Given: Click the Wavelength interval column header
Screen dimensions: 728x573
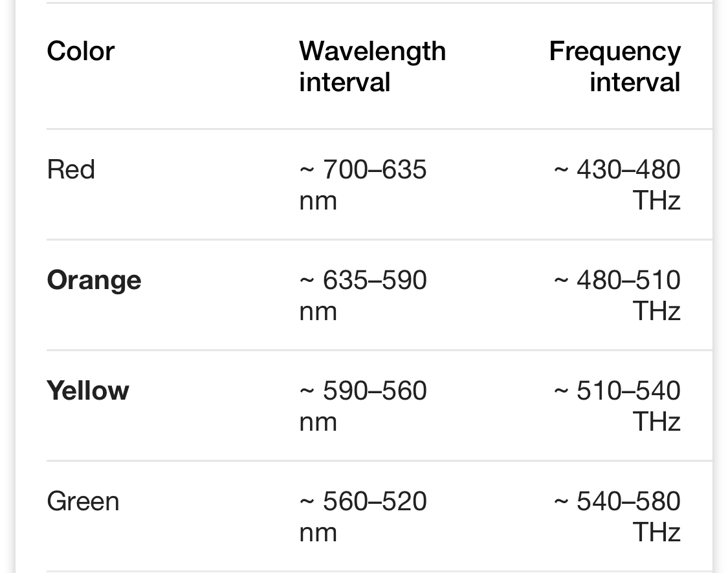Looking at the screenshot, I should click(x=372, y=67).
